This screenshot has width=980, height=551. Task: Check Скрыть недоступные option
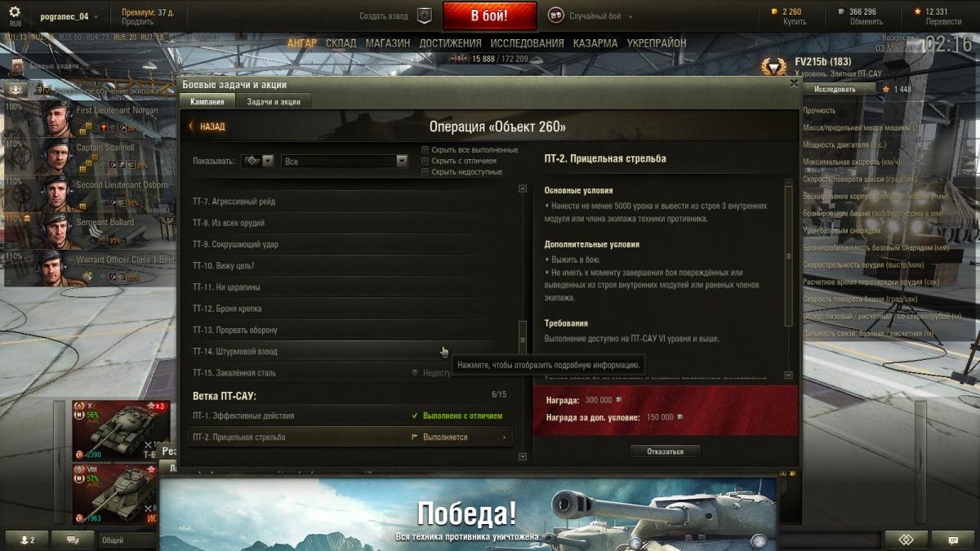pyautogui.click(x=425, y=171)
